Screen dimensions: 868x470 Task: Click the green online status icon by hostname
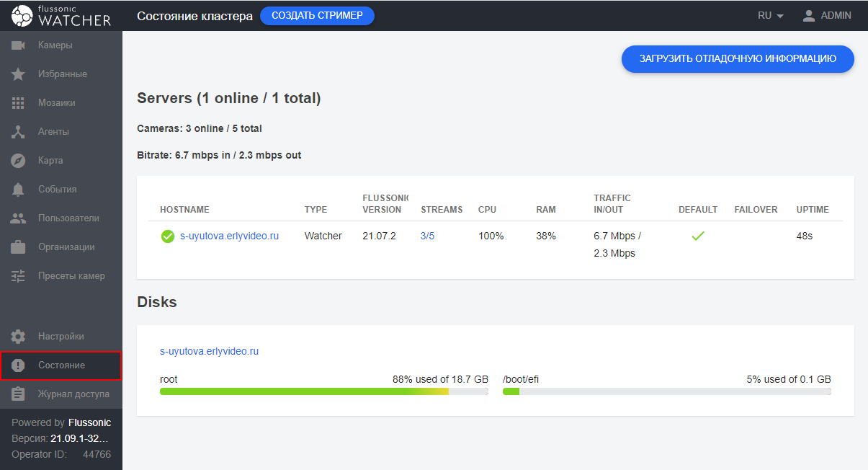point(168,236)
